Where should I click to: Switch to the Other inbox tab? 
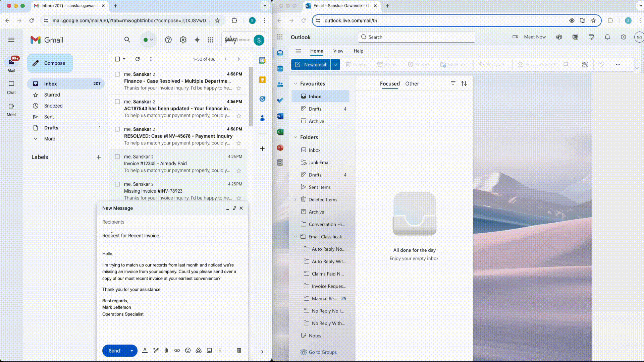(x=412, y=84)
